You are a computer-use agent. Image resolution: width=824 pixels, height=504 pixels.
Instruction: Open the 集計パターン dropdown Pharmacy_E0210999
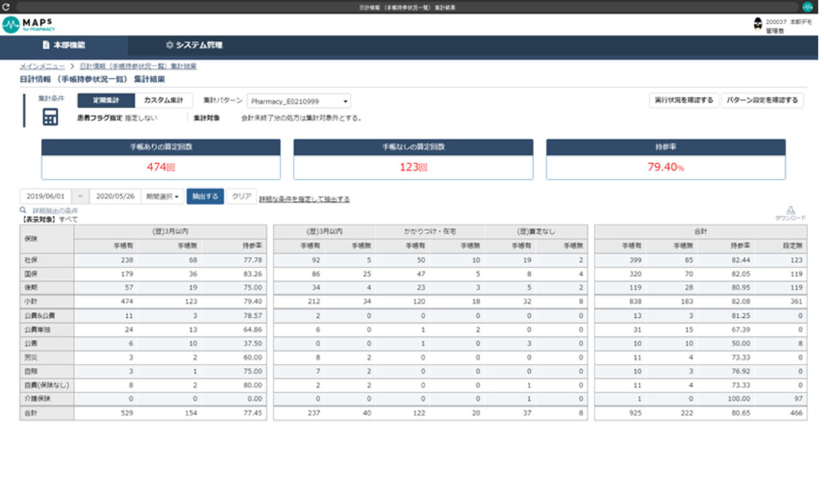coord(299,101)
